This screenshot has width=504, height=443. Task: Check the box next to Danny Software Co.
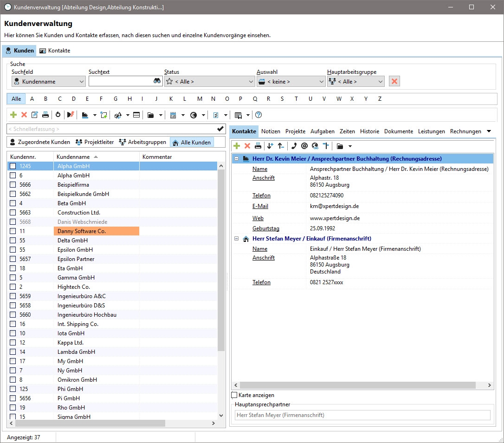pyautogui.click(x=13, y=231)
